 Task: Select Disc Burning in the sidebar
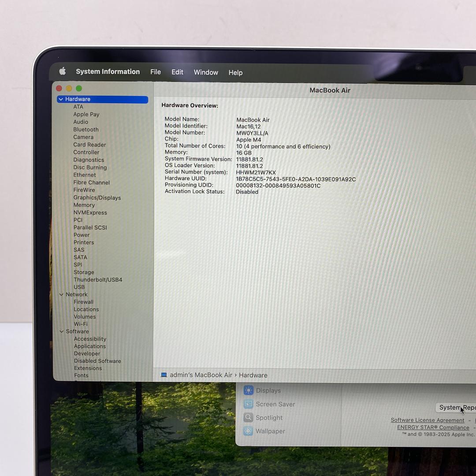90,167
